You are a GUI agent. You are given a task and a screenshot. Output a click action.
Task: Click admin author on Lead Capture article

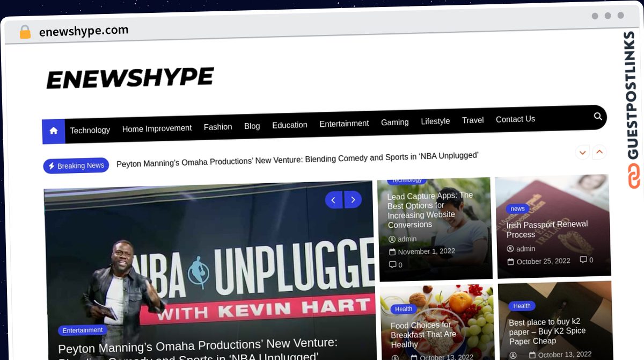click(407, 239)
